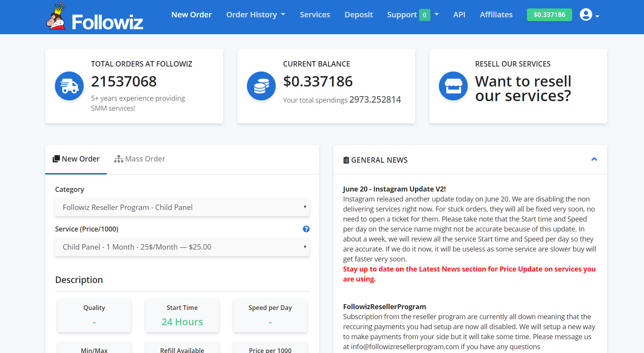644x353 pixels.
Task: Collapse the General News panel chevron
Action: (594, 159)
